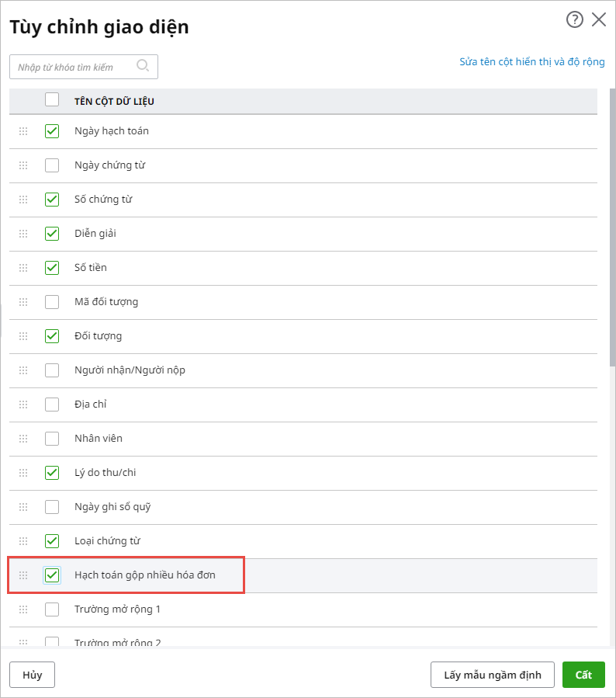The height and width of the screenshot is (698, 616).
Task: Check the Mã đối tượng checkbox
Action: coord(52,302)
